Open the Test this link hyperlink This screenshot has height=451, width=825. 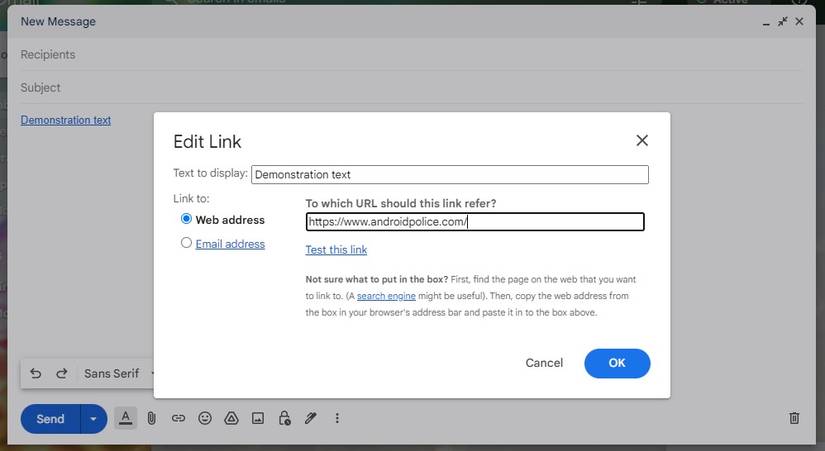[336, 250]
